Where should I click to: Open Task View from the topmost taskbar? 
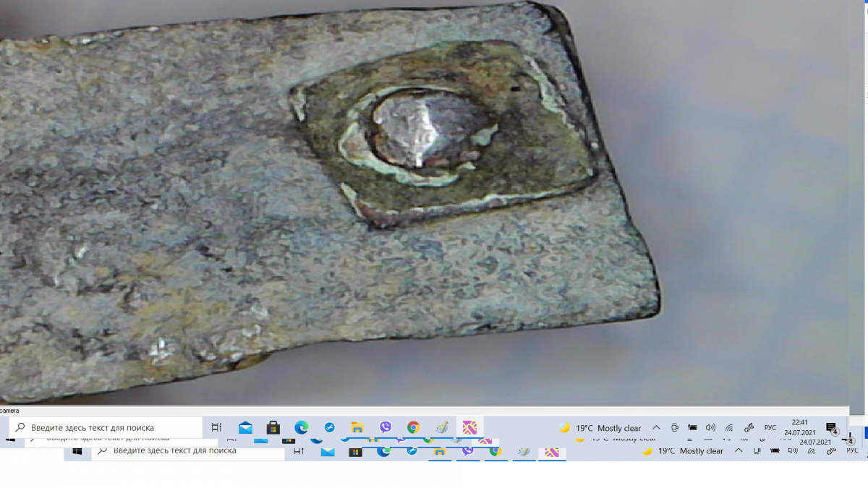(x=217, y=427)
